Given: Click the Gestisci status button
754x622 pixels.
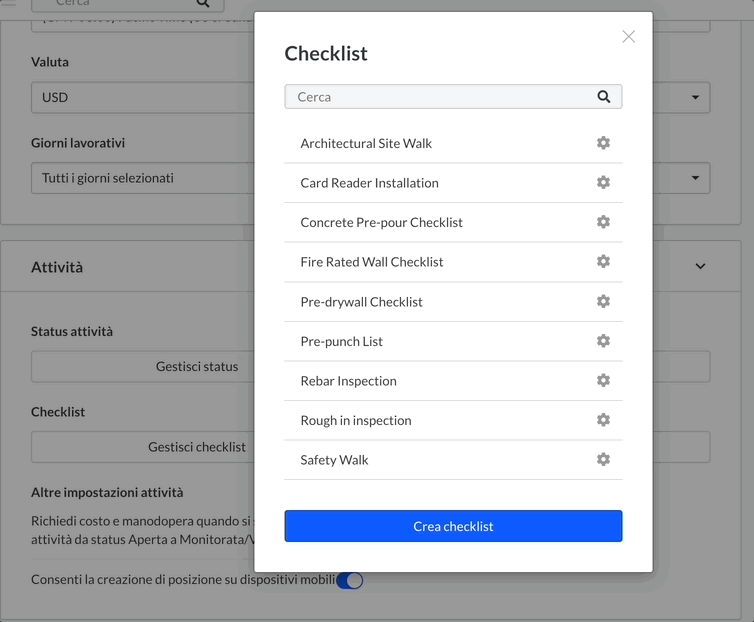Looking at the screenshot, I should tap(197, 367).
